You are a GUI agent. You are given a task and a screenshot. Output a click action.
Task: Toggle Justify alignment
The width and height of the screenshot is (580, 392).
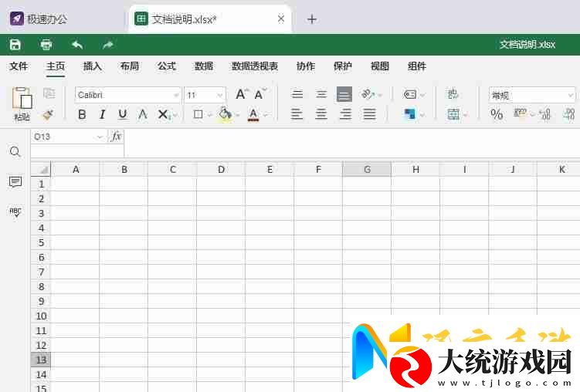pos(369,114)
